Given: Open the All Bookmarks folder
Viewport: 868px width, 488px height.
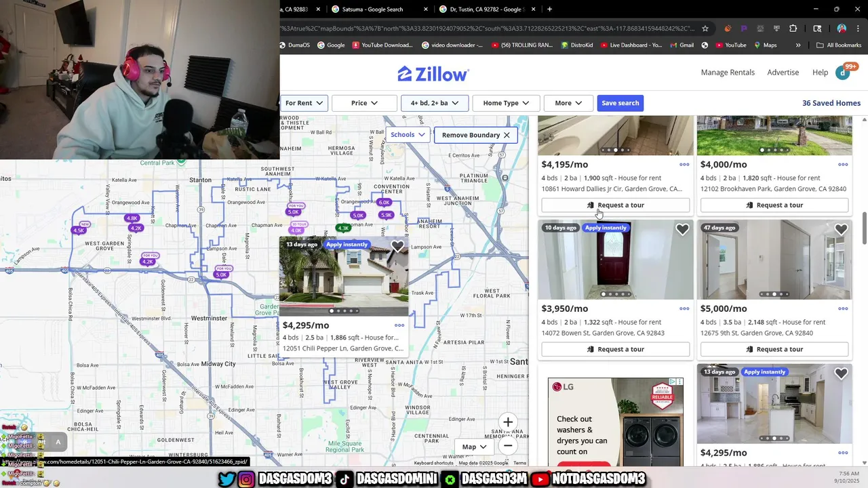Looking at the screenshot, I should tap(839, 45).
